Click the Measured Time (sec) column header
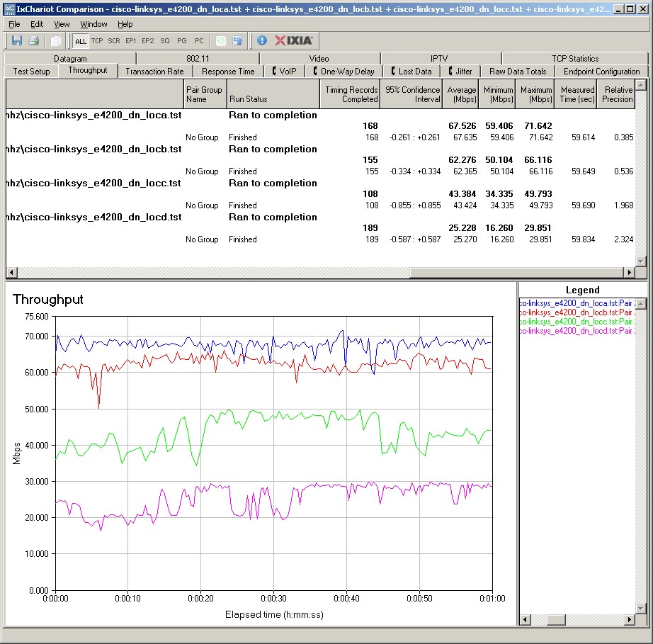Screen dimensions: 653x644 (576, 94)
